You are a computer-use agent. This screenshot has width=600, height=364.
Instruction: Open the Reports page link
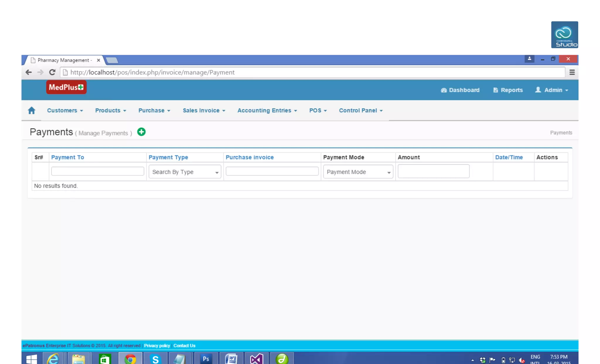(508, 90)
